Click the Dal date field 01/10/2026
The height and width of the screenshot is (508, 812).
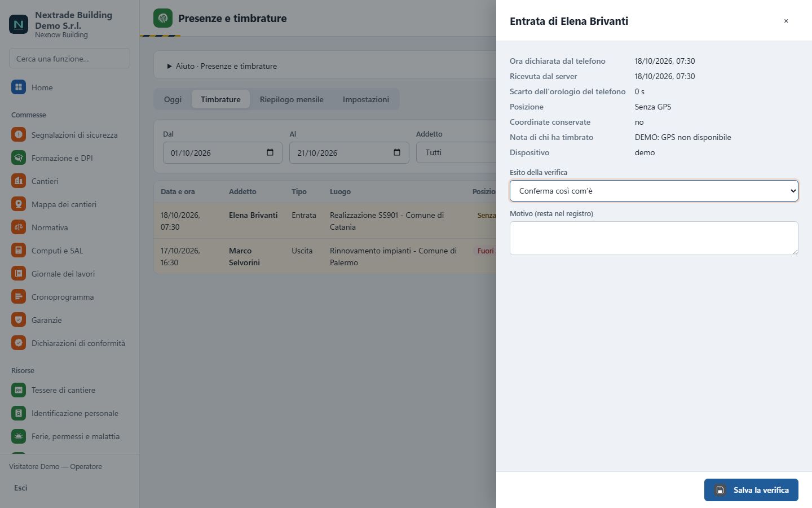point(222,152)
